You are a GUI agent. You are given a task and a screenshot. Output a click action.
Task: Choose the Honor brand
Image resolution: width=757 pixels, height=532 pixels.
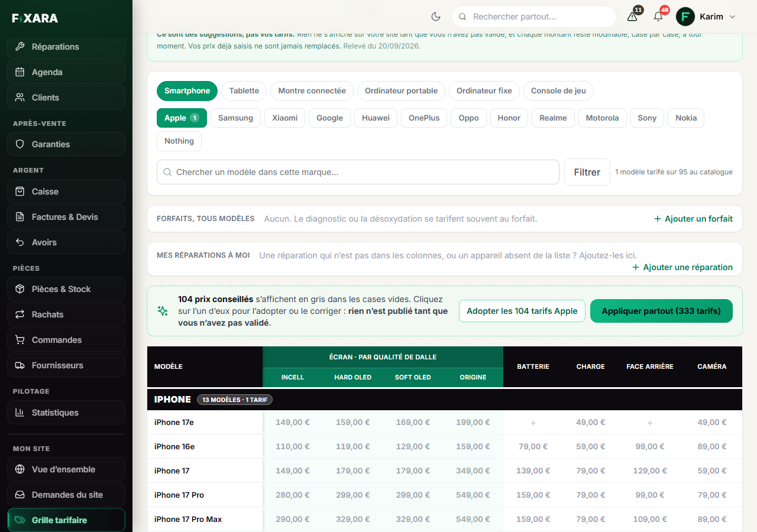click(x=509, y=118)
